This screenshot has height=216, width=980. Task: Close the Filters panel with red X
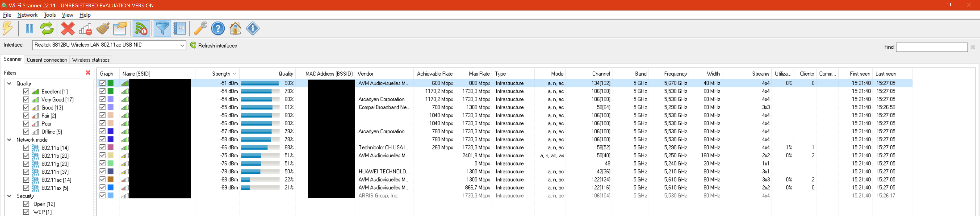pyautogui.click(x=88, y=73)
